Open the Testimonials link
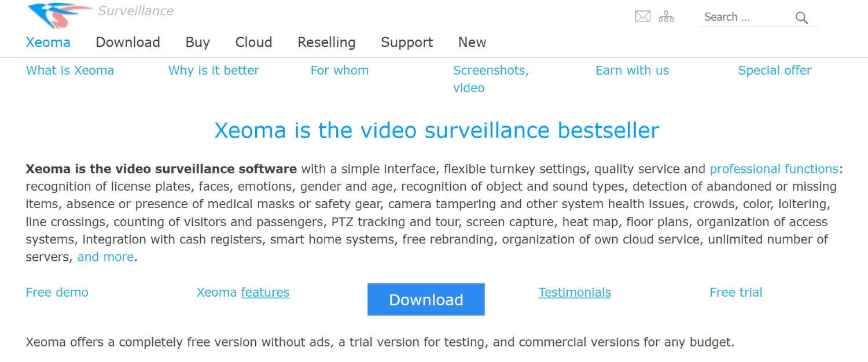The image size is (868, 362). (x=575, y=293)
